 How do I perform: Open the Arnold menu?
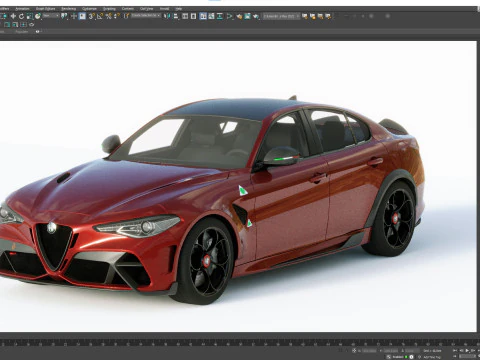tap(164, 9)
